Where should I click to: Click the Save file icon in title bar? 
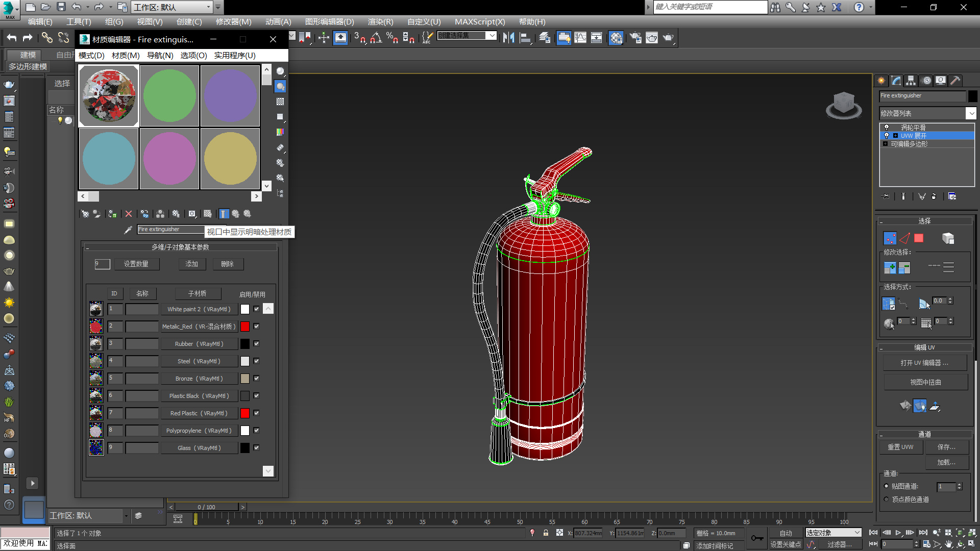[x=61, y=7]
